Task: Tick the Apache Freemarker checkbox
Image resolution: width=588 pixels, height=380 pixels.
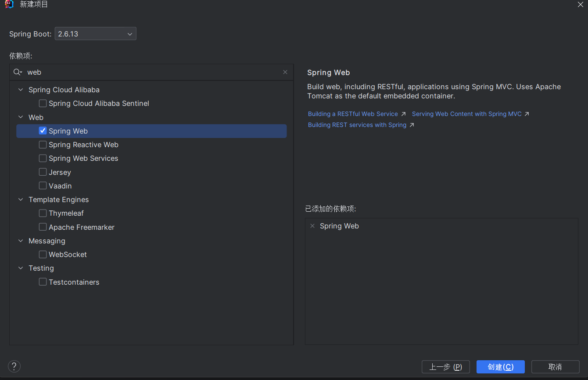Action: coord(43,227)
